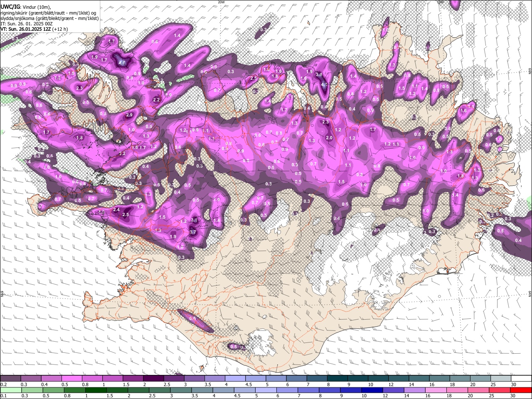
Task: Click the bold UWC/IG title label
Action: [10, 7]
